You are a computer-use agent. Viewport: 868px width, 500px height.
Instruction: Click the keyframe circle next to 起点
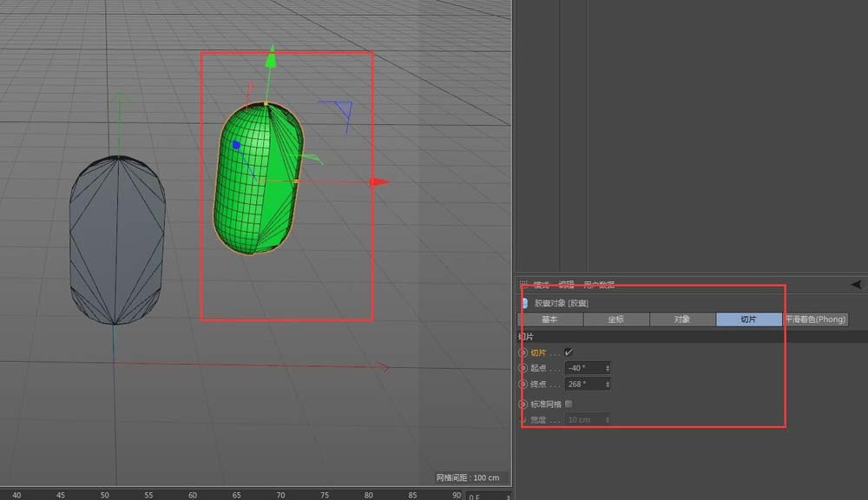coord(523,368)
